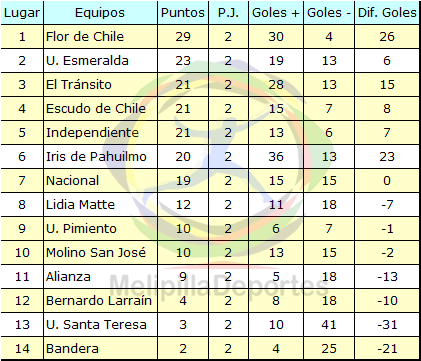This screenshot has width=421, height=361.
Task: Select the Puntos column header
Action: point(183,13)
